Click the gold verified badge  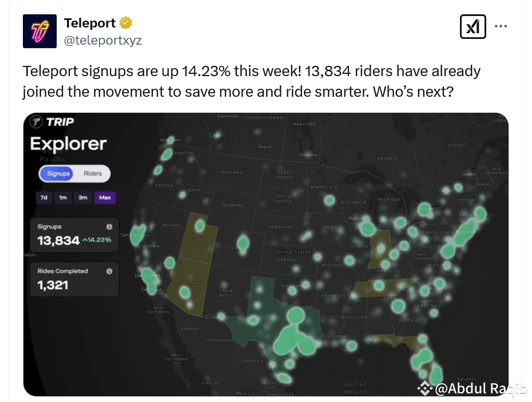pyautogui.click(x=125, y=23)
